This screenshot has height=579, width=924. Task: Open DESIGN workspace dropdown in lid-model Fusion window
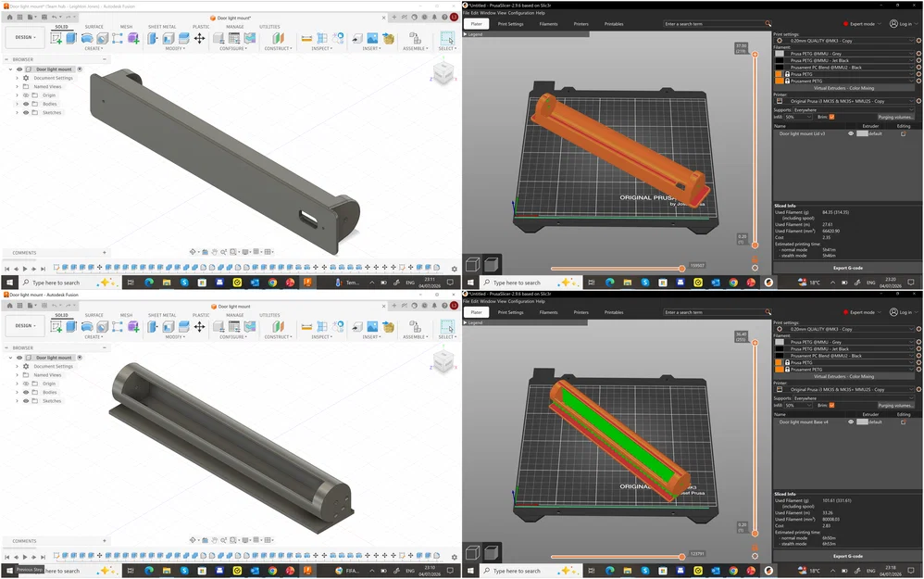coord(24,37)
